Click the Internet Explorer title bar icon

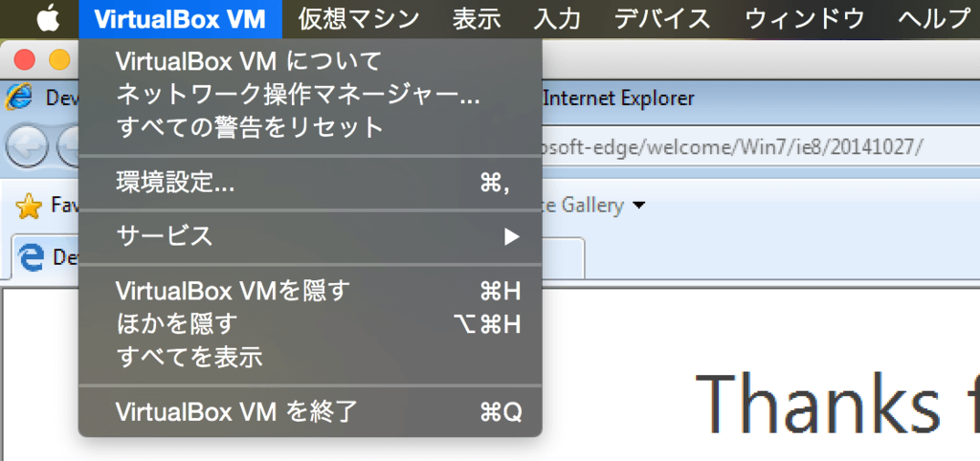[x=19, y=99]
